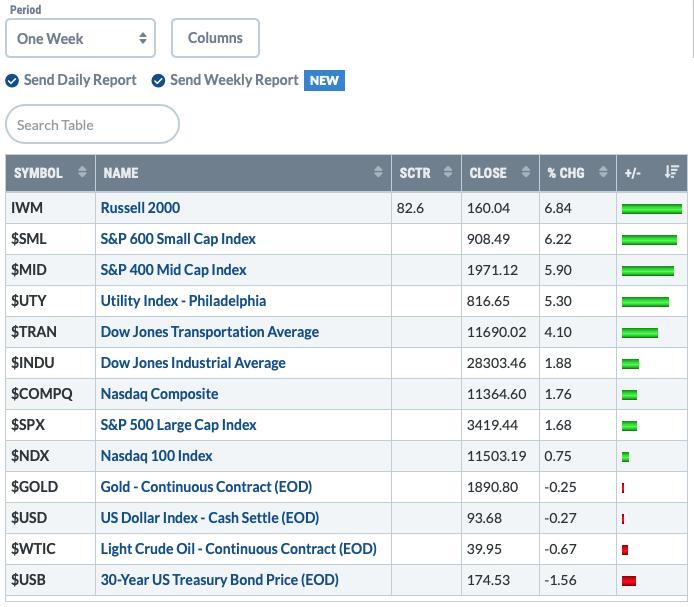Open the S&P 600 Small Cap Index link
The height and width of the screenshot is (607, 694).
pos(178,239)
